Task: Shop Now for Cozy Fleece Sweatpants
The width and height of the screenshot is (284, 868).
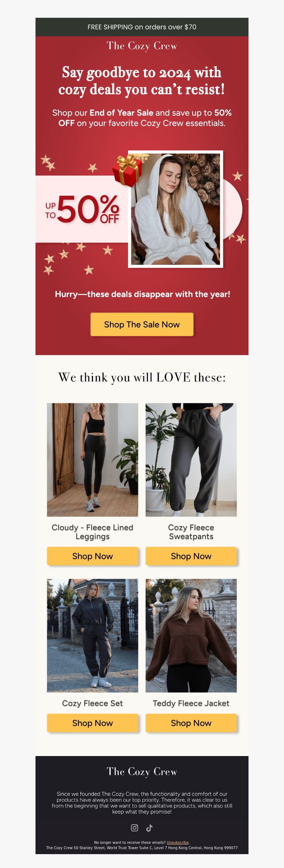Action: click(x=191, y=556)
